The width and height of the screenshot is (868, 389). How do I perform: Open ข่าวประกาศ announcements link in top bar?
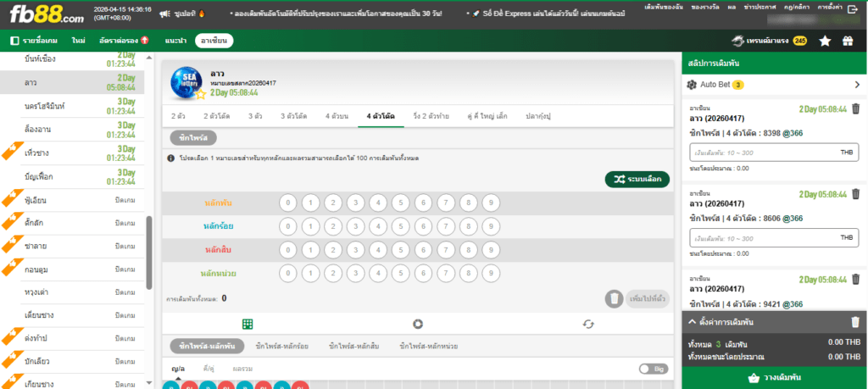[x=760, y=7]
